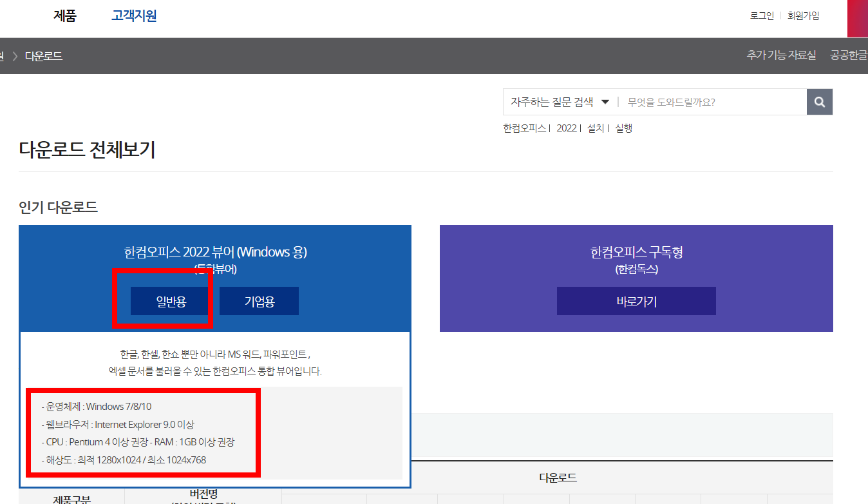Select the 2022 quick search keyword
This screenshot has width=868, height=504.
tap(566, 128)
